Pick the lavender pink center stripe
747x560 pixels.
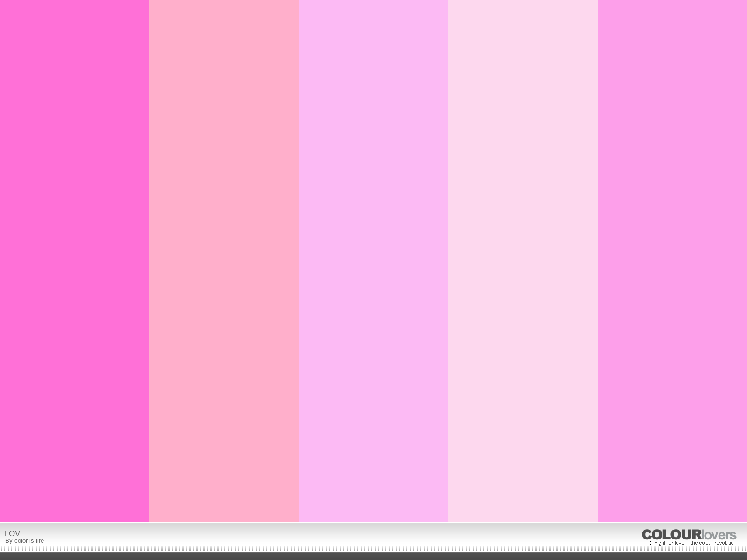point(373,261)
